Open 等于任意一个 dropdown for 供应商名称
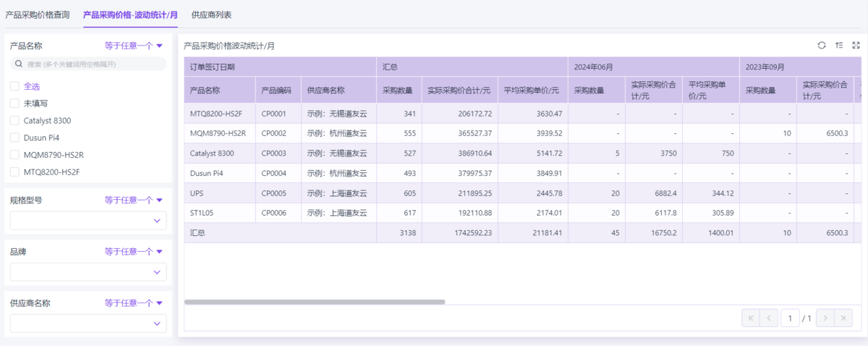The width and height of the screenshot is (868, 346). (134, 303)
